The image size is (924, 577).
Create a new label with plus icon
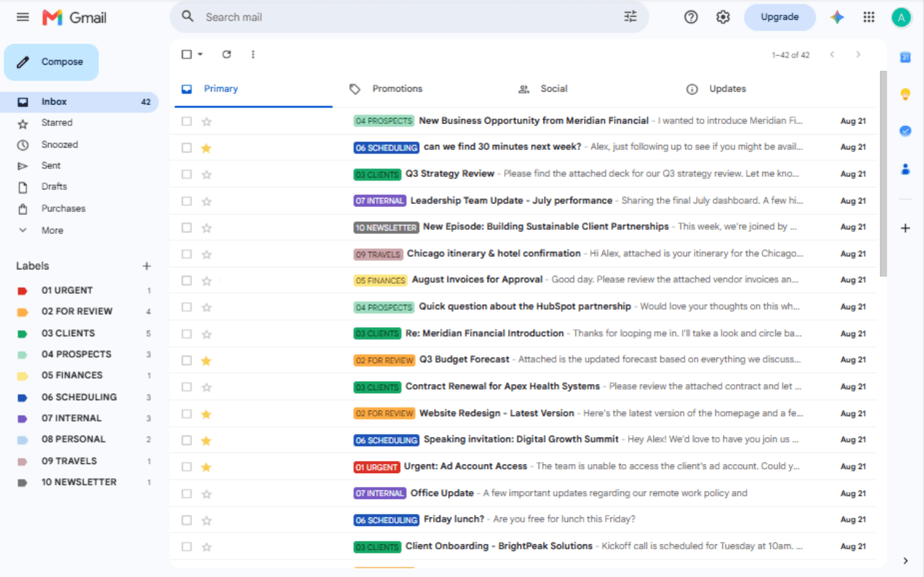(146, 266)
